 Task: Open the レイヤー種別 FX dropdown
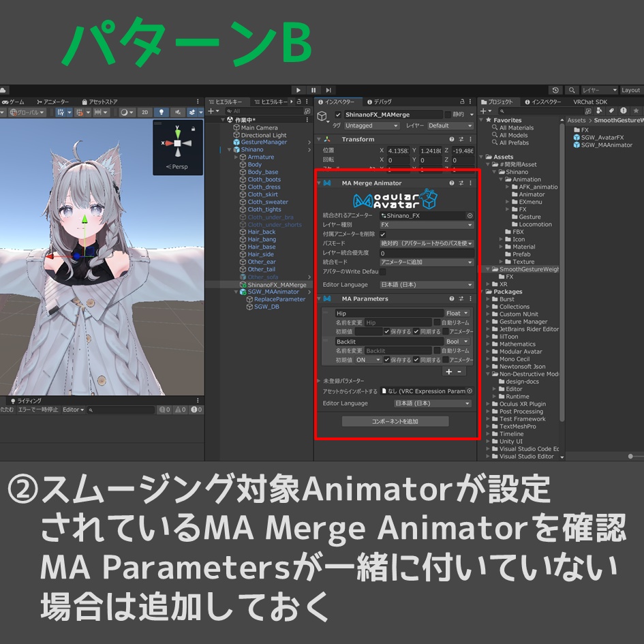click(427, 225)
